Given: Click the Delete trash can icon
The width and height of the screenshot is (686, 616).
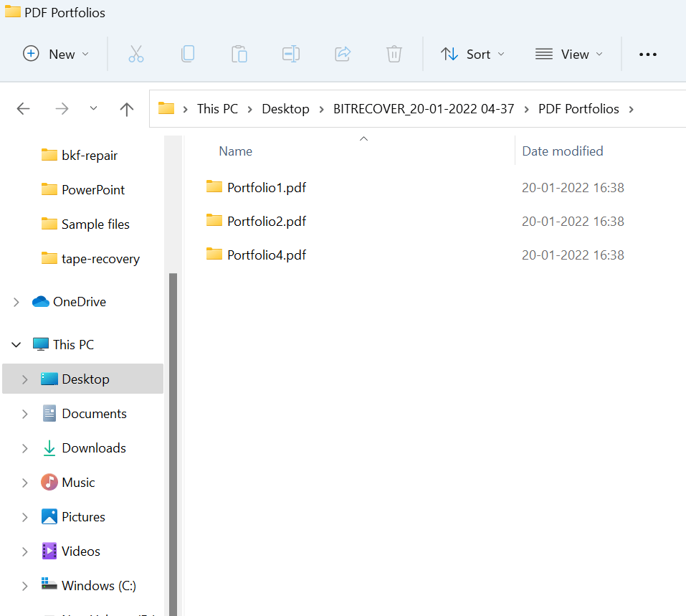Looking at the screenshot, I should (x=394, y=54).
